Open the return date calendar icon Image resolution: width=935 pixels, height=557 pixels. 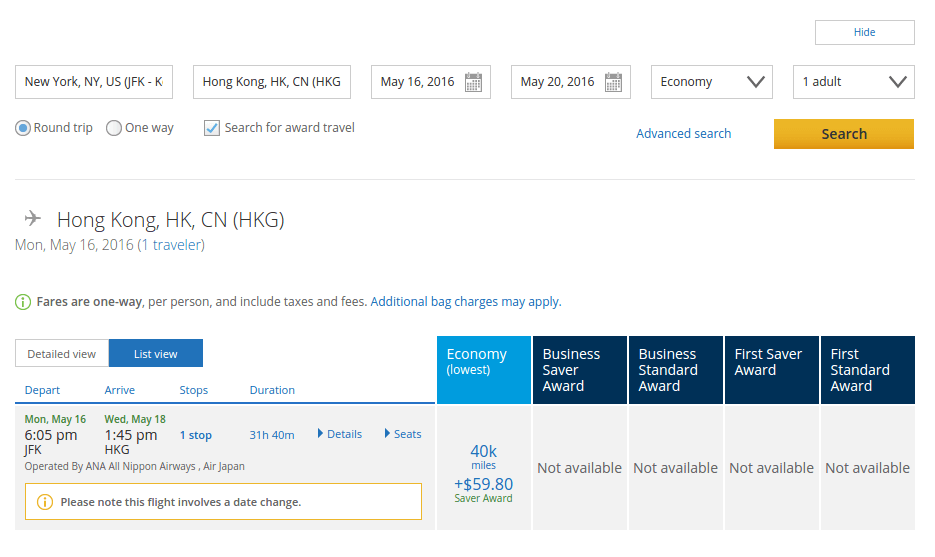pyautogui.click(x=613, y=82)
